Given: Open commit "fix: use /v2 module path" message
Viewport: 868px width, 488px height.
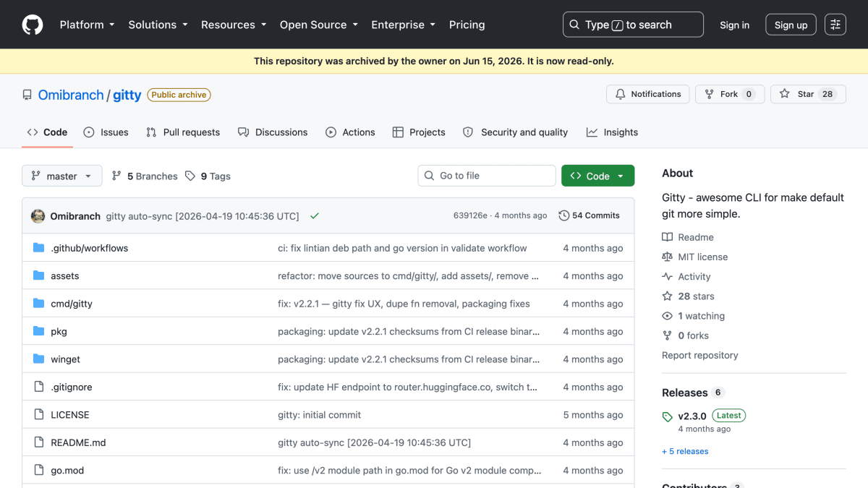Looking at the screenshot, I should 409,471.
